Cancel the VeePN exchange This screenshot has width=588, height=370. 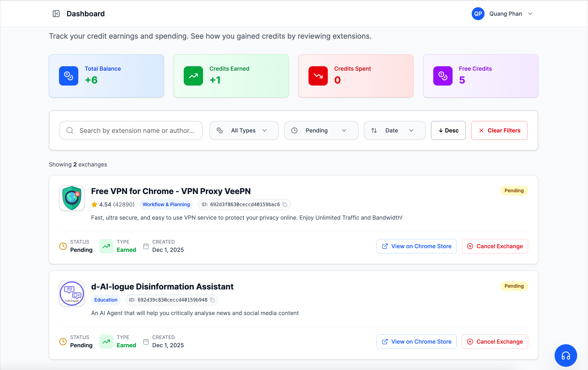pos(495,246)
